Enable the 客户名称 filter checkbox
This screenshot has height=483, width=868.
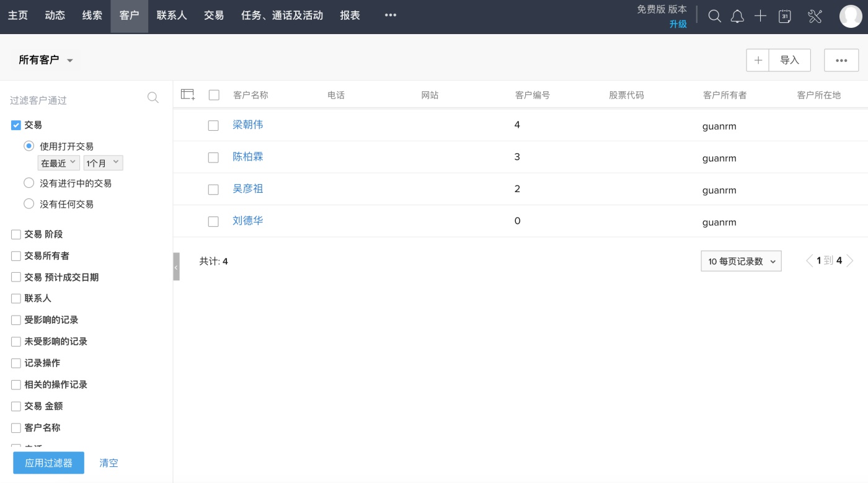16,428
